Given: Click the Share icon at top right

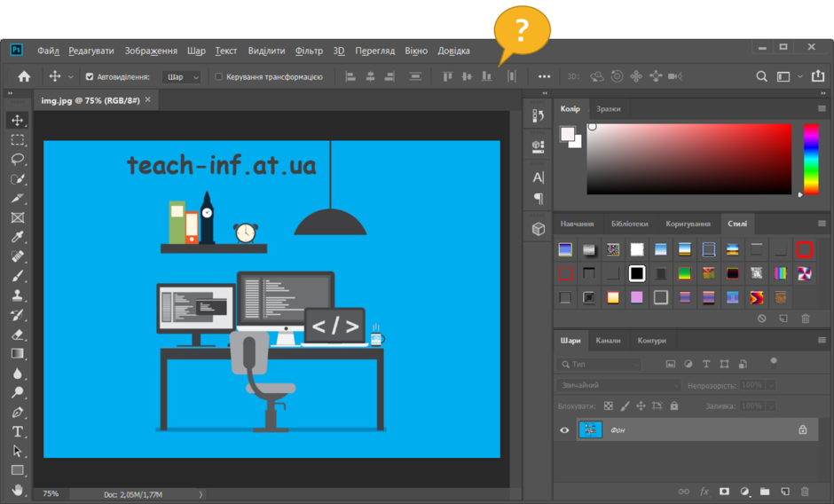Looking at the screenshot, I should click(818, 76).
